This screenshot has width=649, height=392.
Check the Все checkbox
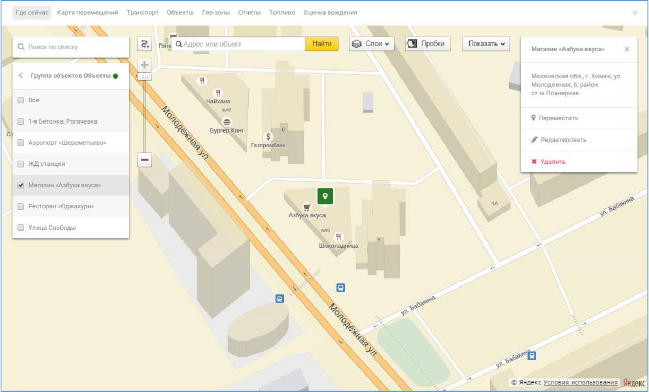(21, 100)
